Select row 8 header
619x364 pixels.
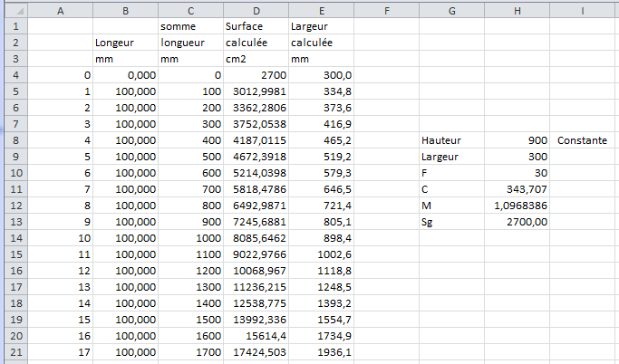click(x=16, y=140)
